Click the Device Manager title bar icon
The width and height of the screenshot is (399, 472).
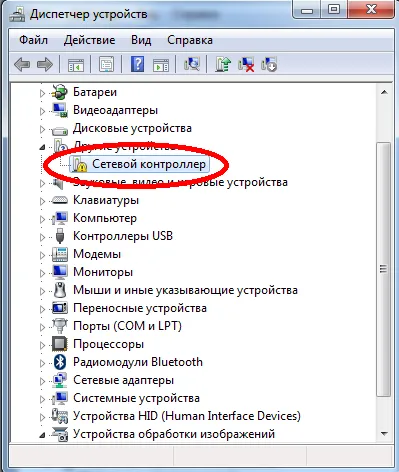pos(17,14)
